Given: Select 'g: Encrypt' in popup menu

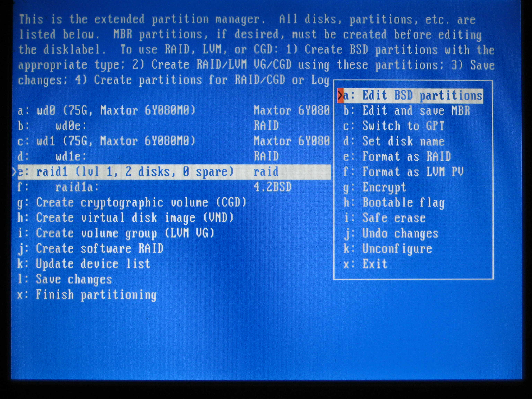Looking at the screenshot, I should click(375, 188).
